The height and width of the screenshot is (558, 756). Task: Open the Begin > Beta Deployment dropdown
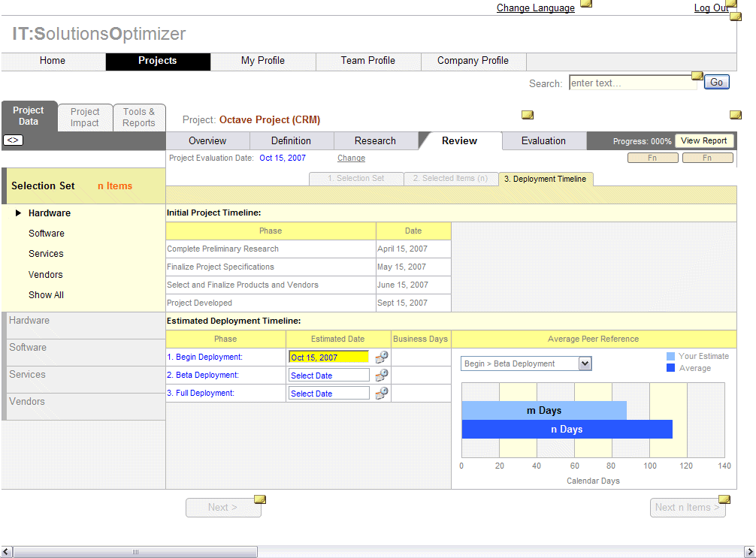click(x=585, y=363)
